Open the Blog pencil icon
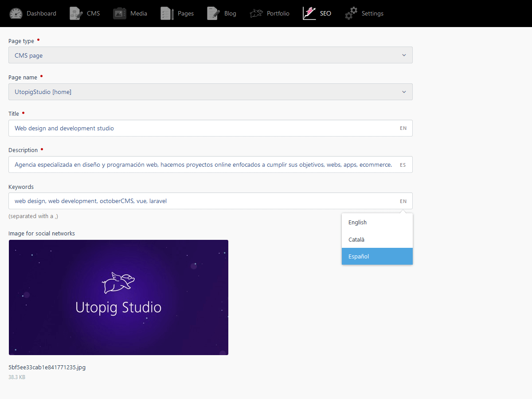The width and height of the screenshot is (532, 399). coord(214,13)
